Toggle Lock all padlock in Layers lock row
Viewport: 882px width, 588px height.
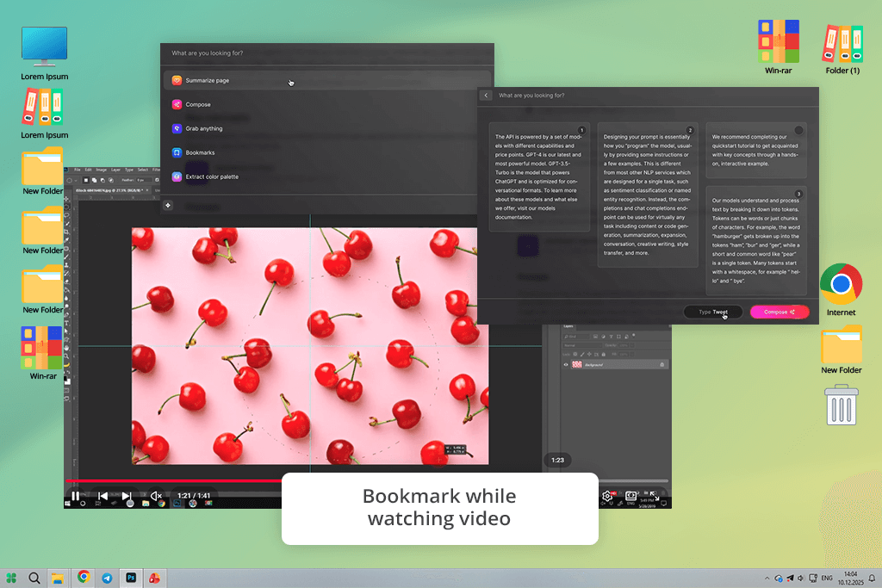click(x=604, y=355)
